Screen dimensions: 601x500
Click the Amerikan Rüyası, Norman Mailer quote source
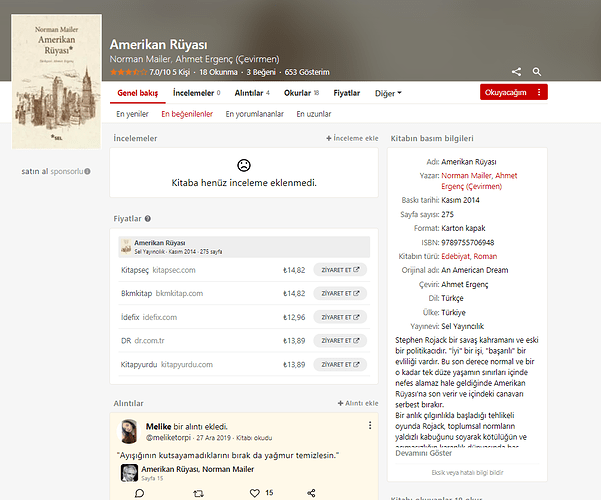tap(197, 469)
